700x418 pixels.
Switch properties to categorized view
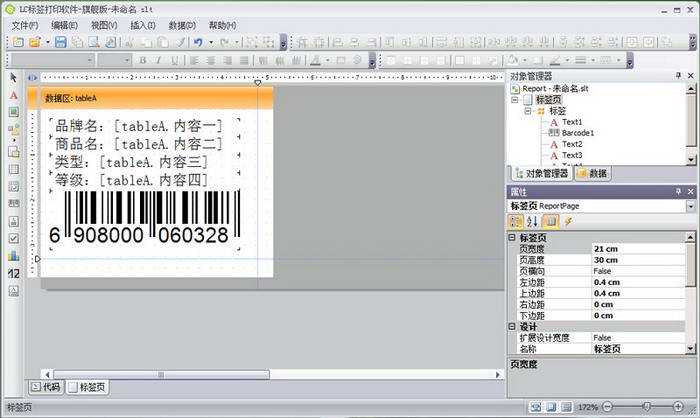[516, 222]
